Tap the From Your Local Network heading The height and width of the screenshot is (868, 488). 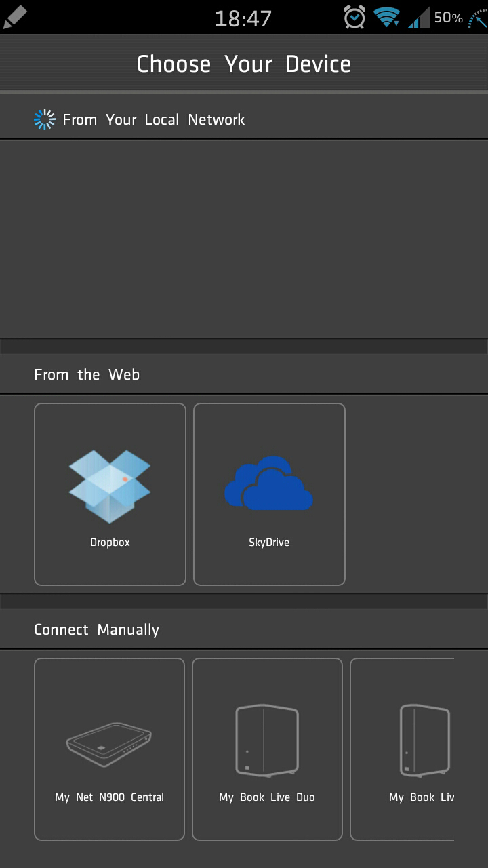(x=154, y=119)
